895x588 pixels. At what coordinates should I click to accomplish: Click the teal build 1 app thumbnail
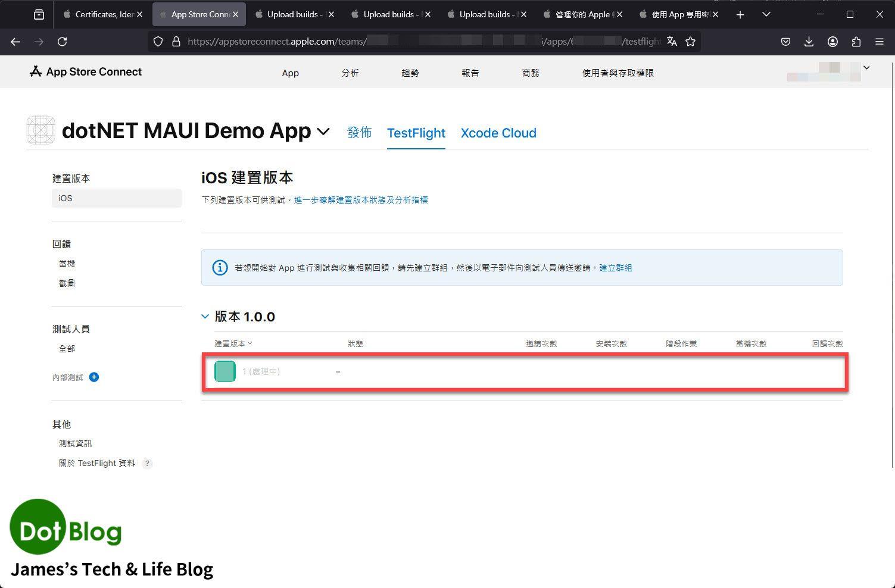coord(225,371)
